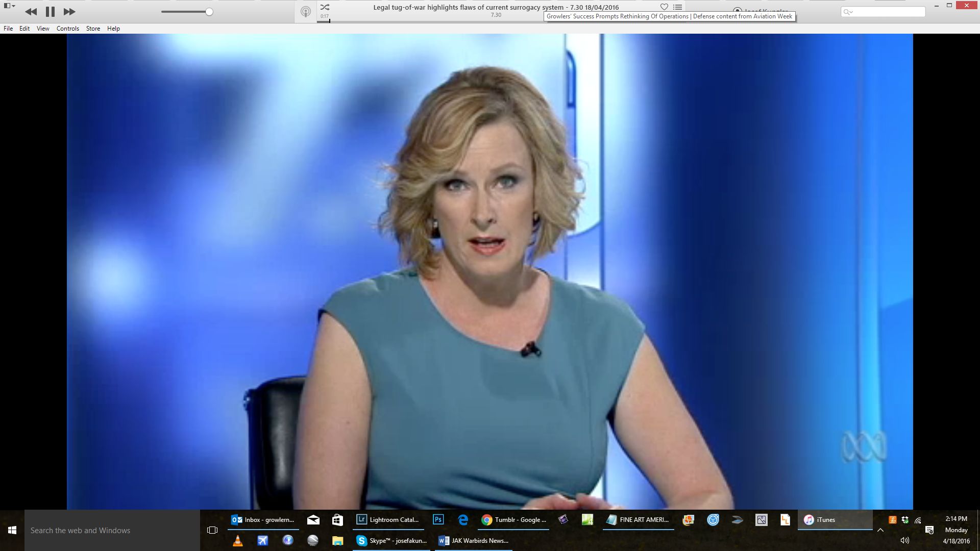
Task: Toggle shuffle playback icon
Action: pos(325,7)
